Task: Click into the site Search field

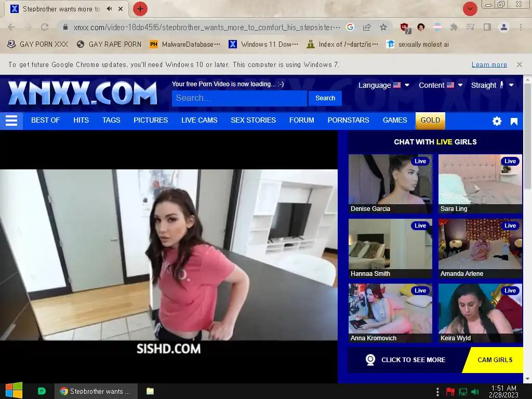Action: [x=240, y=98]
